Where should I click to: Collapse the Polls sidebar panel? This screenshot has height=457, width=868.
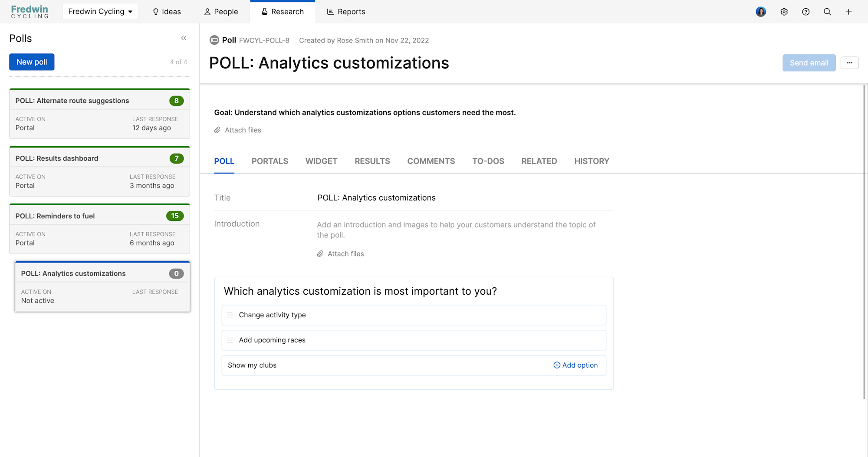[184, 38]
